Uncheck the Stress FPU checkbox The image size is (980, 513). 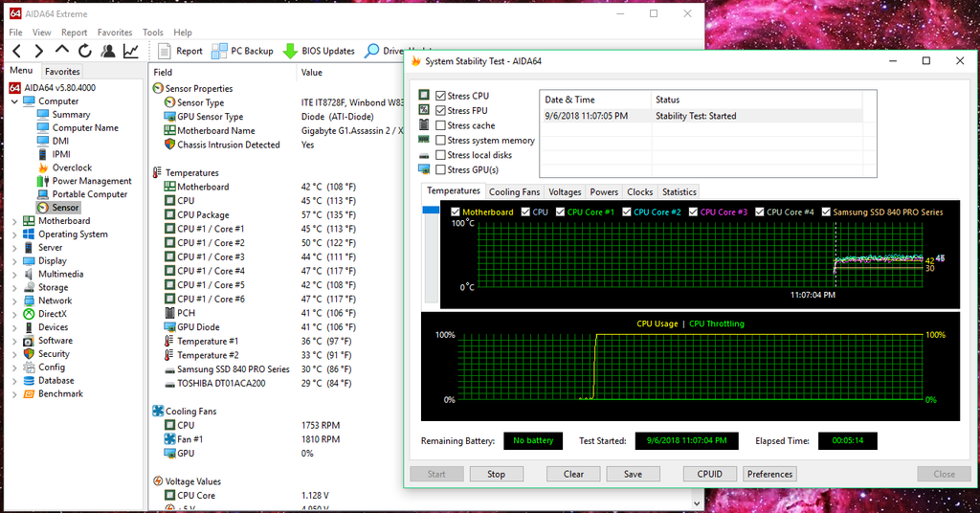point(440,111)
